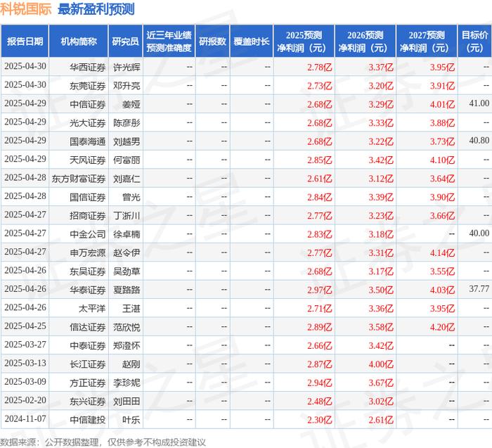Viewport: 492px width, 448px height.
Task: Click analyst name 夏路路
Action: 127,290
